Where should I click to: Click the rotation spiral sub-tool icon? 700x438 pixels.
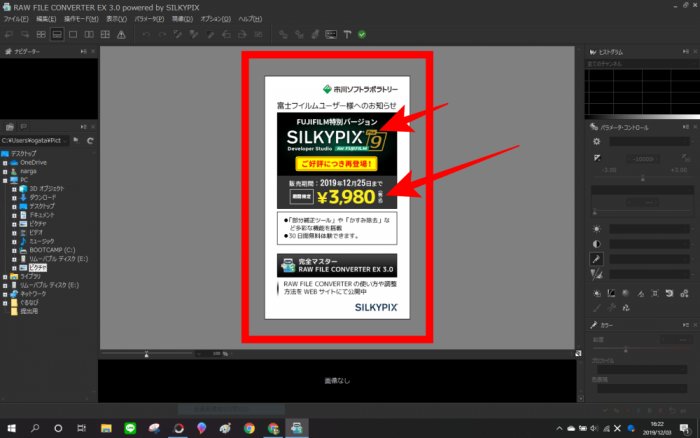(669, 293)
